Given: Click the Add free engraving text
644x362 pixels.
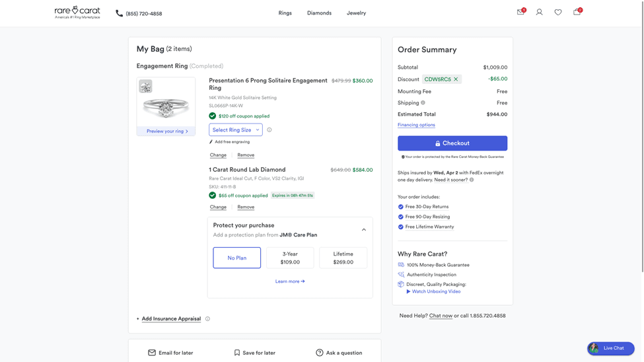Looking at the screenshot, I should click(x=232, y=142).
